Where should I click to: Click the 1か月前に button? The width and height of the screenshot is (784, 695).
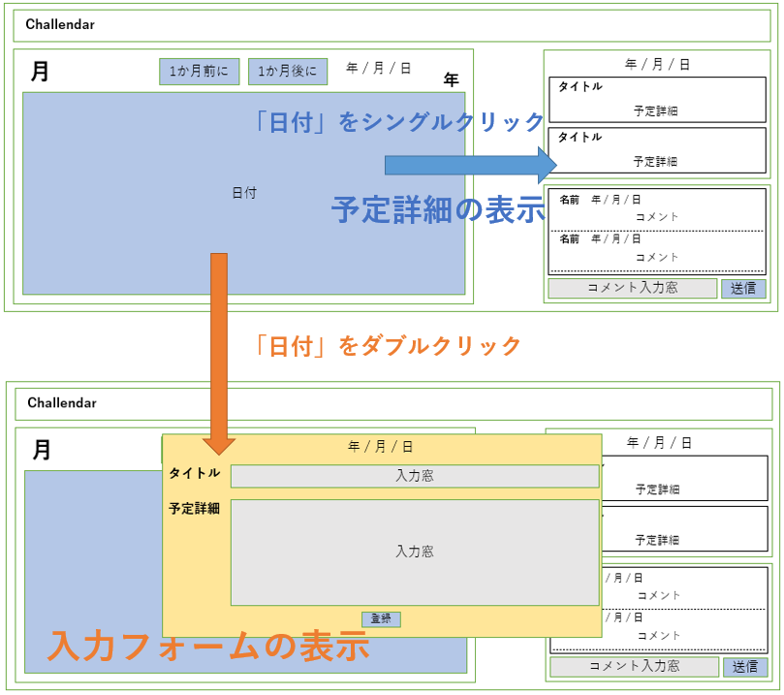199,72
